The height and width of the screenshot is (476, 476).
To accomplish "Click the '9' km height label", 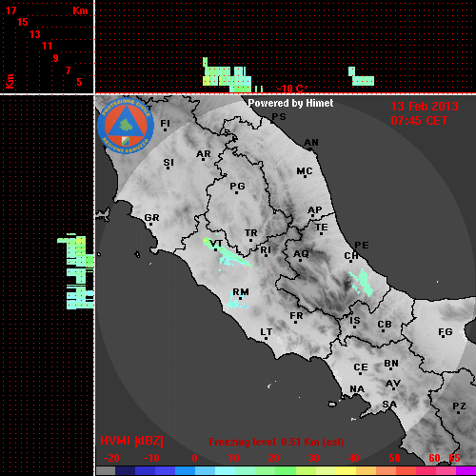I will coord(56,58).
